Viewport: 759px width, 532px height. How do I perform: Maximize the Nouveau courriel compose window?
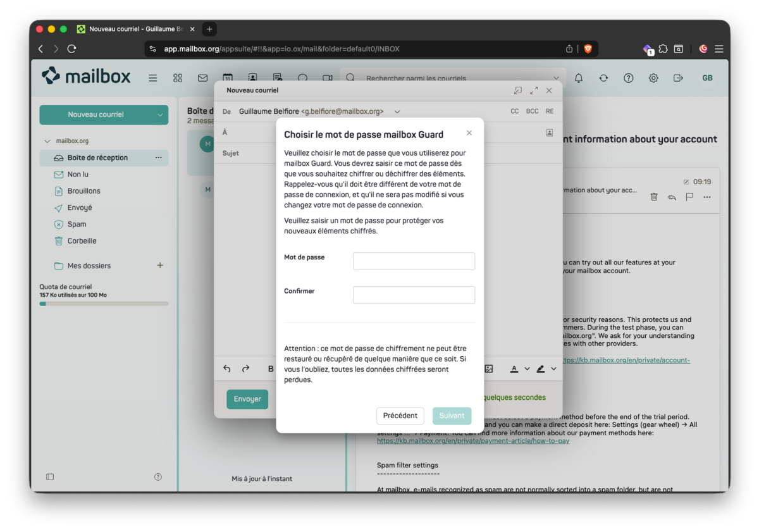(534, 90)
